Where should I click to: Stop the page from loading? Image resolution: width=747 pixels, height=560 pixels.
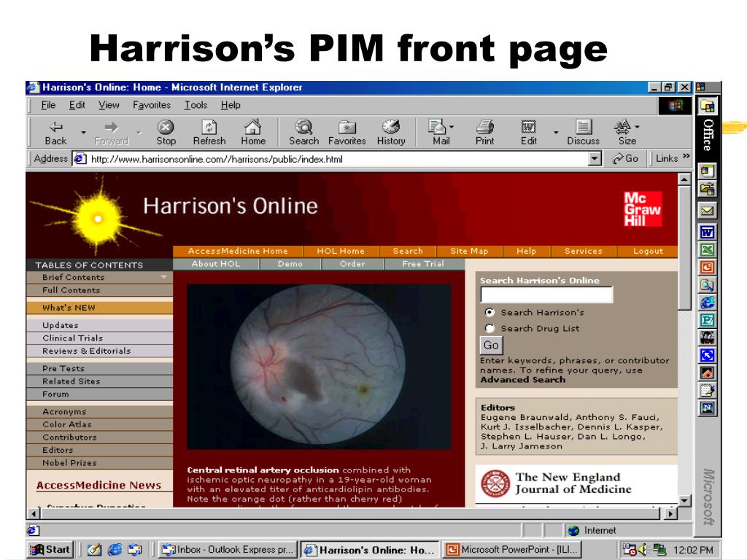166,133
